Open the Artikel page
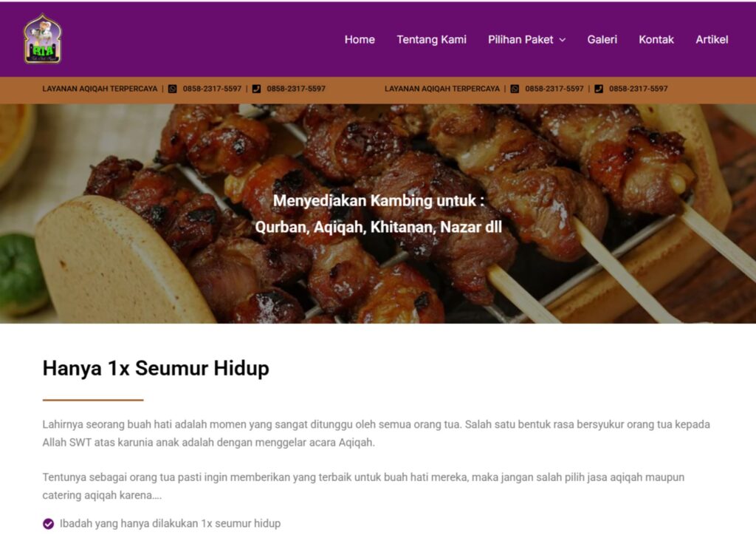756x535 pixels. [x=712, y=40]
